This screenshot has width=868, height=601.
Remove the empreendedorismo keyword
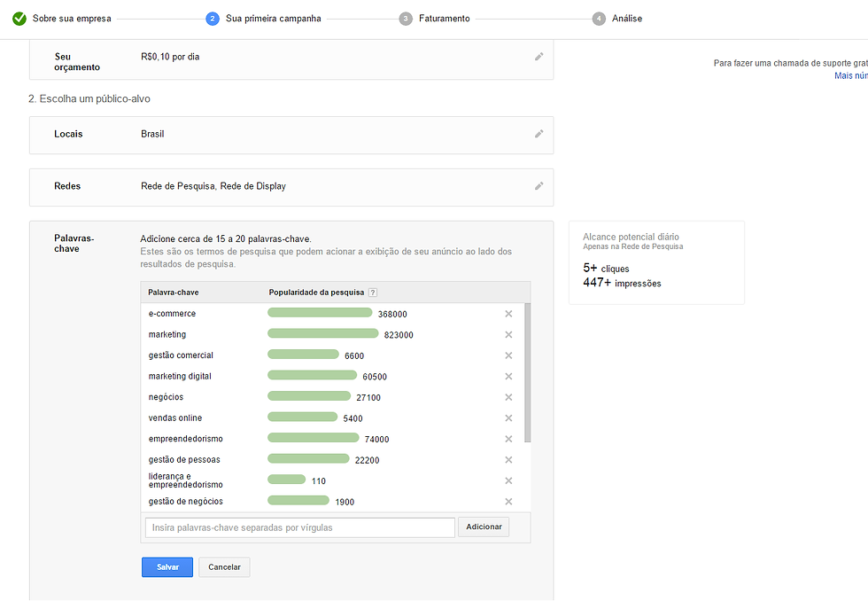(x=508, y=439)
